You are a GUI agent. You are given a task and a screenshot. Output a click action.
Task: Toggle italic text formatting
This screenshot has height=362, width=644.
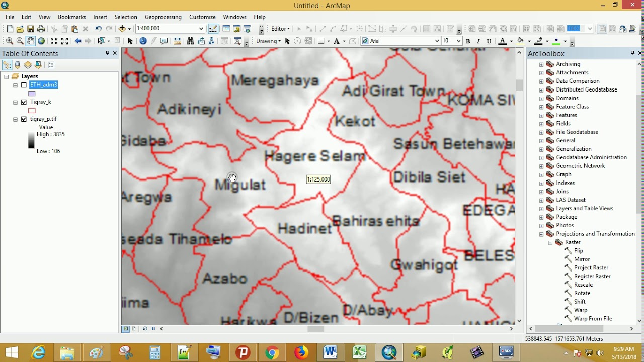(478, 41)
